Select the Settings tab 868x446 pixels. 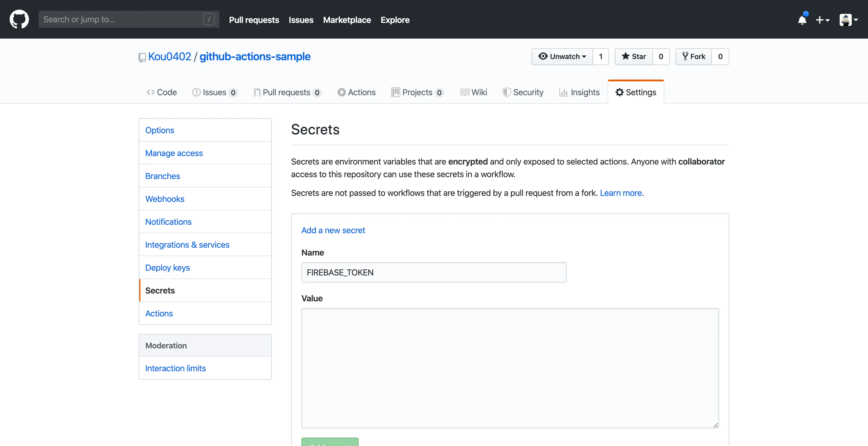point(636,92)
